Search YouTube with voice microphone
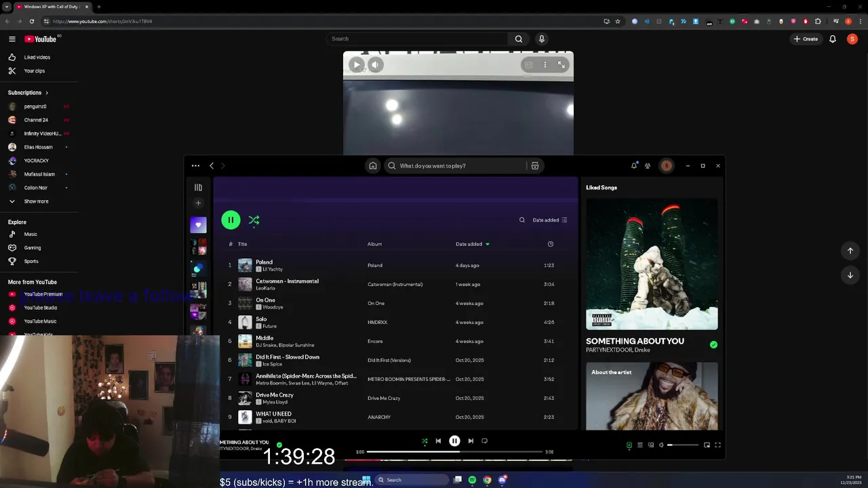This screenshot has width=868, height=488. [541, 39]
